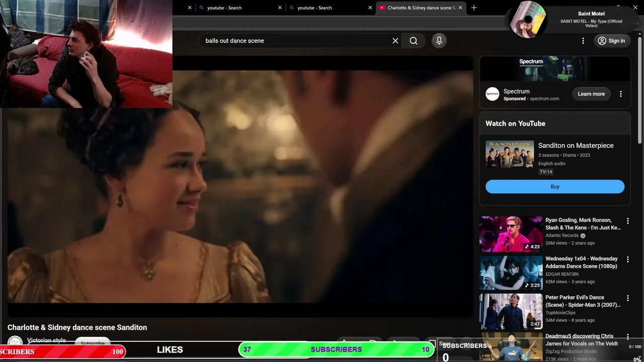644x362 pixels.
Task: Click the Sanditon on Masterpiece poster thumbnail
Action: click(x=510, y=154)
